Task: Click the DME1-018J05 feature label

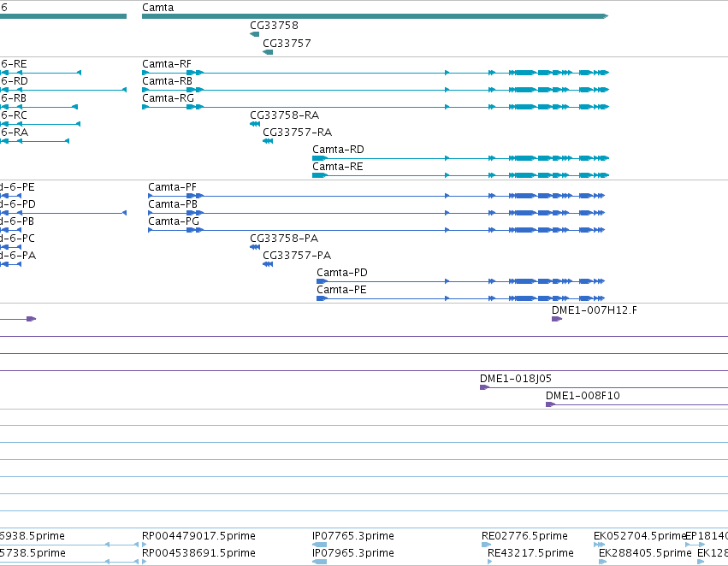Action: tap(516, 379)
